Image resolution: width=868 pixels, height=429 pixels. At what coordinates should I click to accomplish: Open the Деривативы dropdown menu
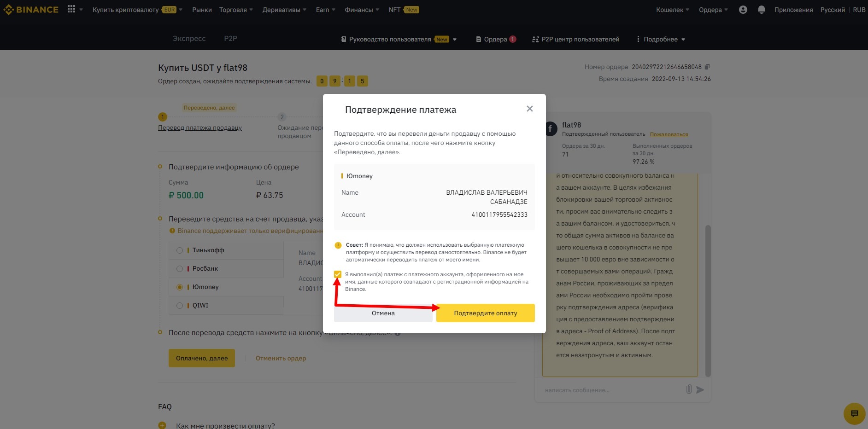284,10
